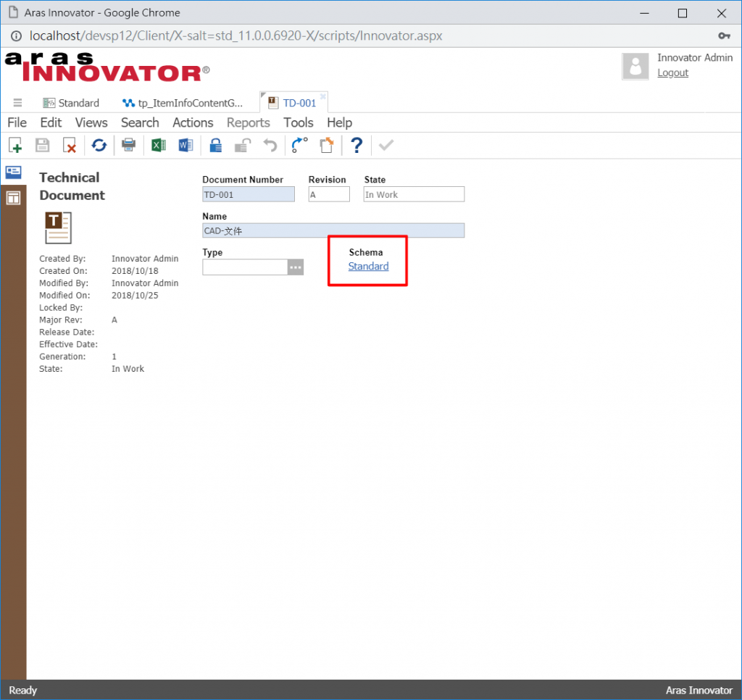Click the Generation value 1
Image resolution: width=742 pixels, height=700 pixels.
coord(114,357)
